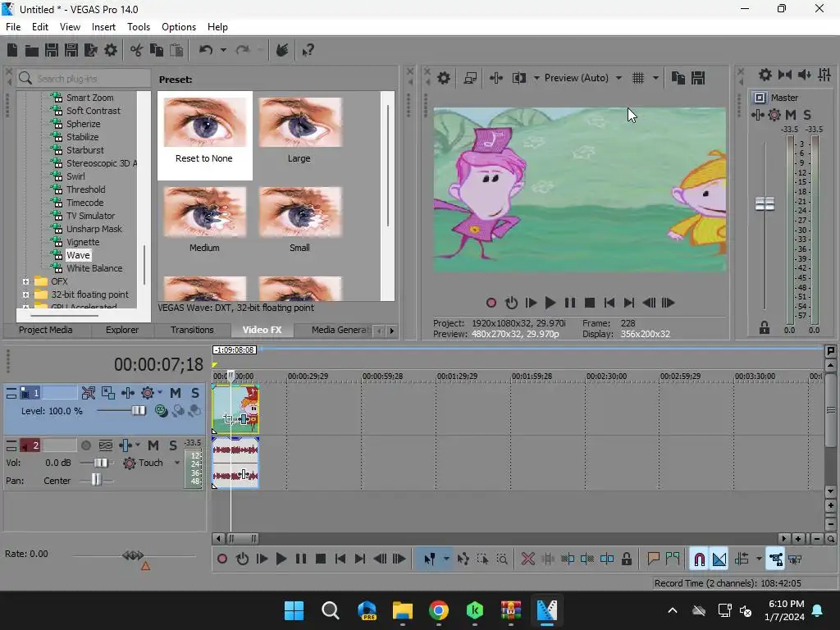Arm audio track 2 for record
The height and width of the screenshot is (630, 840).
(x=85, y=445)
